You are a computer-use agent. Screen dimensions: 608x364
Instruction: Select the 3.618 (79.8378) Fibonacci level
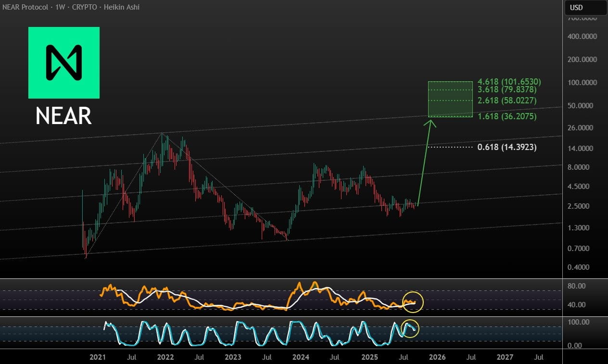(507, 89)
